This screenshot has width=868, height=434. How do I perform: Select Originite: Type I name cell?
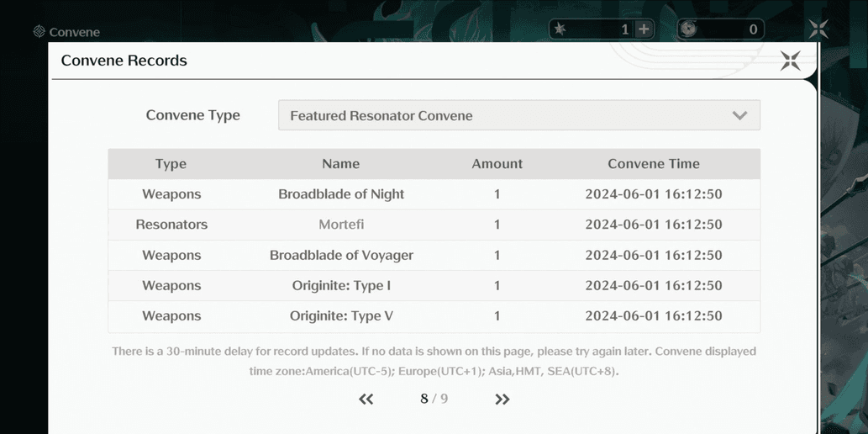point(341,285)
